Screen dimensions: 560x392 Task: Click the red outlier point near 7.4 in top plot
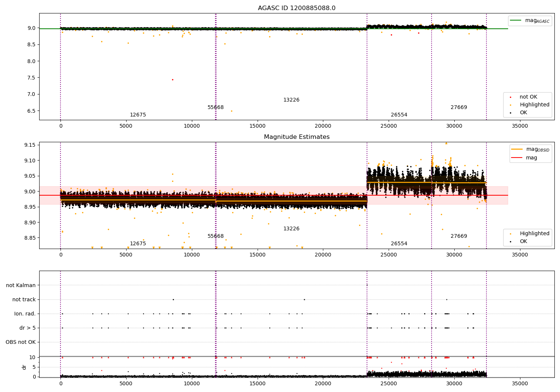coord(172,80)
